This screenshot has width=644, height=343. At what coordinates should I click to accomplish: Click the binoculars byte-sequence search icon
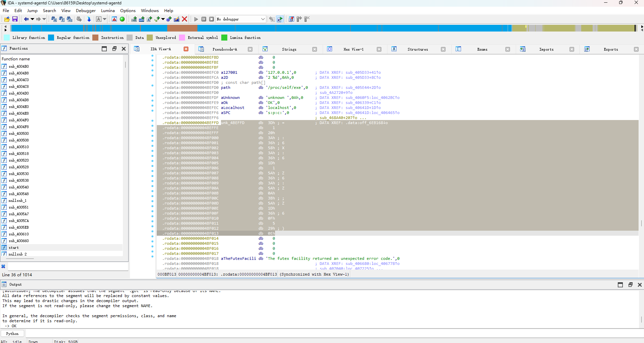[x=70, y=19]
